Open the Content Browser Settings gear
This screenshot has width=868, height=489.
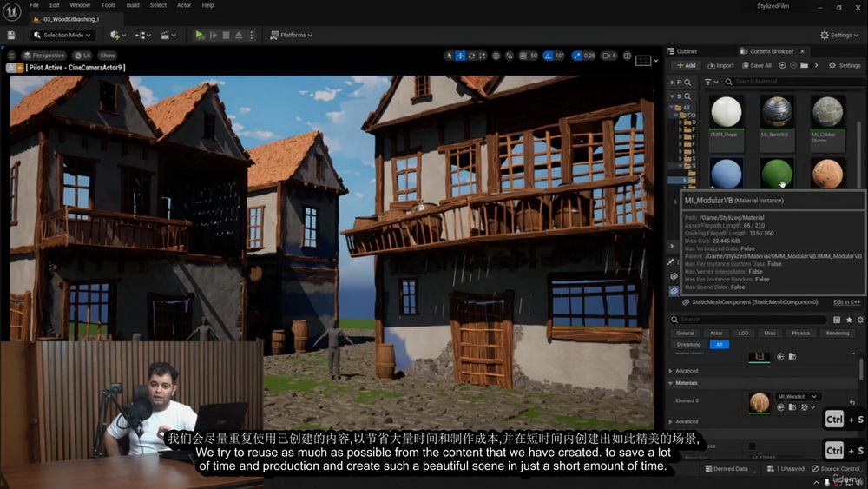click(845, 65)
